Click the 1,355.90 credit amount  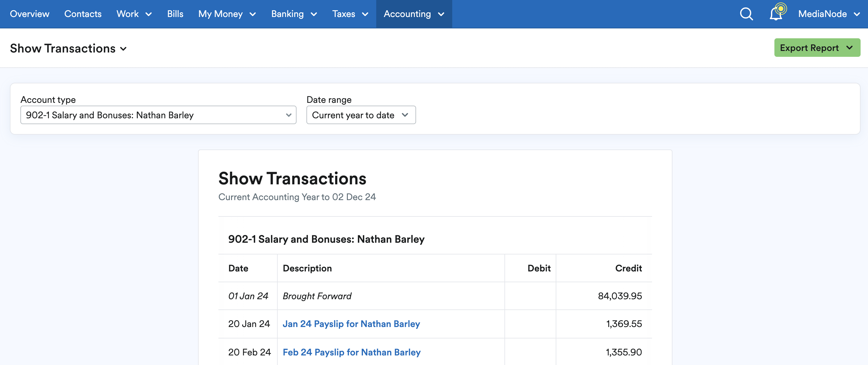tap(624, 352)
